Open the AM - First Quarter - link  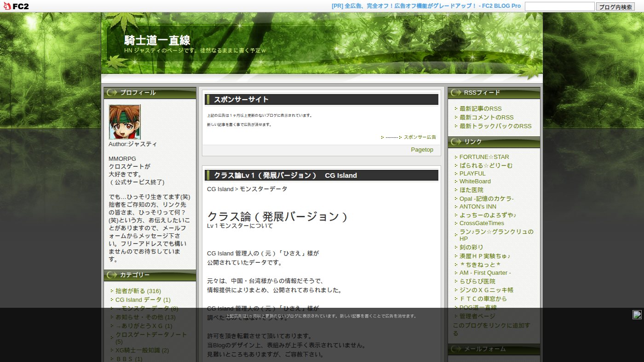485,273
